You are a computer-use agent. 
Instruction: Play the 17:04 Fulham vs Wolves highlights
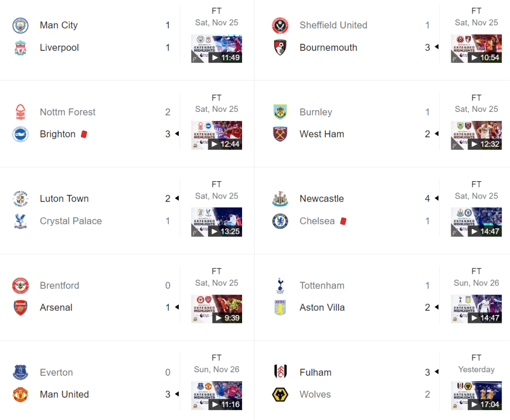(476, 396)
